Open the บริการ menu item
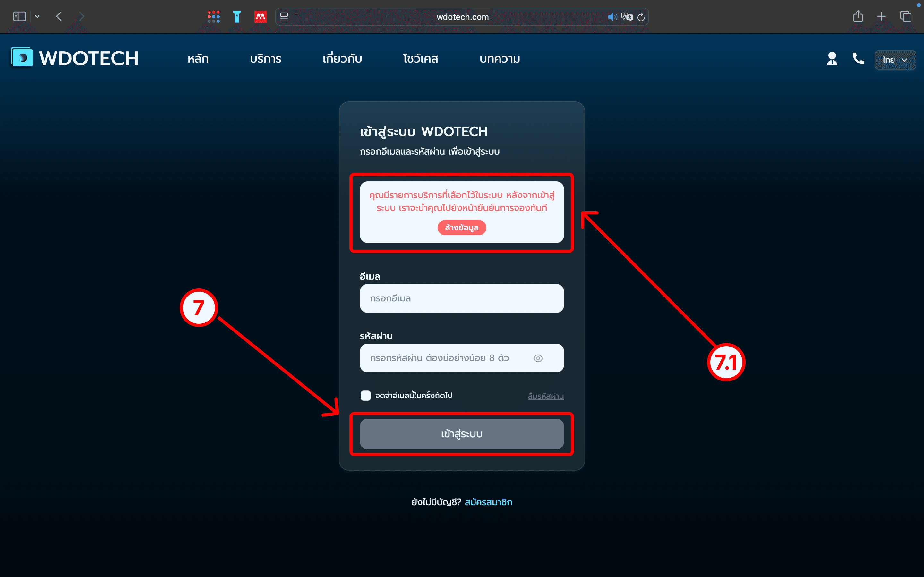This screenshot has width=924, height=577. [265, 59]
